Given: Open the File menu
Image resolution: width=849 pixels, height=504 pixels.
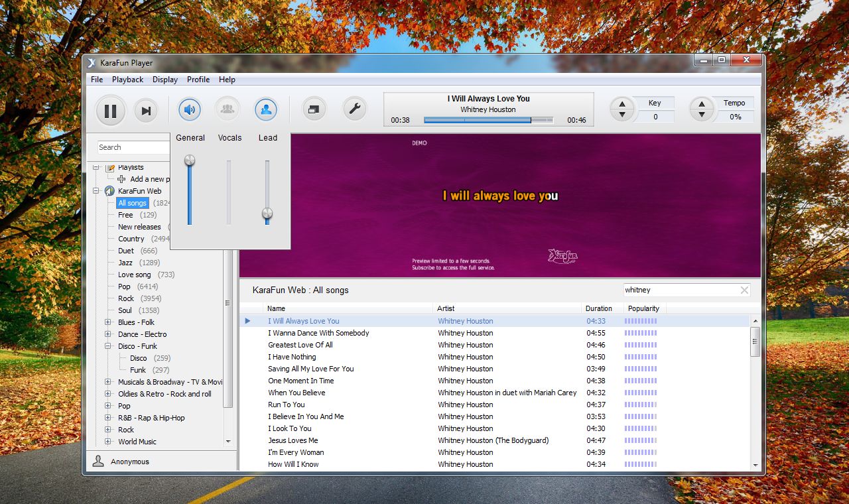Looking at the screenshot, I should tap(97, 80).
